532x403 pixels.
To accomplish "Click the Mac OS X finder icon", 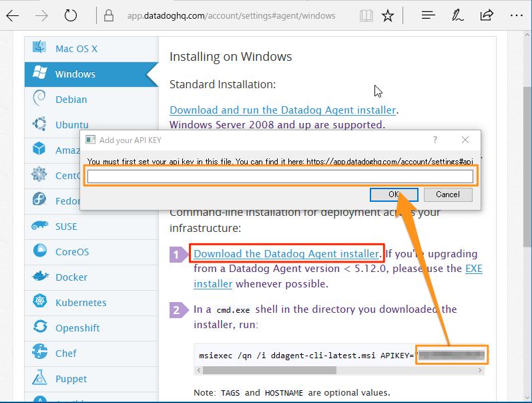I will coord(39,47).
